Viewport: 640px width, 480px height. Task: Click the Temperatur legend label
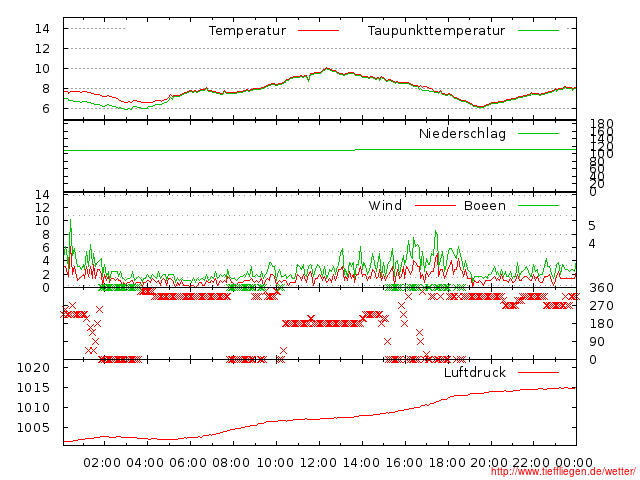(x=247, y=31)
